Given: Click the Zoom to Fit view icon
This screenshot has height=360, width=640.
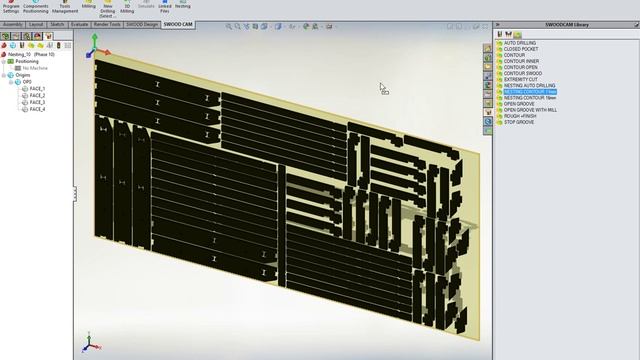Looking at the screenshot, I should click(229, 27).
